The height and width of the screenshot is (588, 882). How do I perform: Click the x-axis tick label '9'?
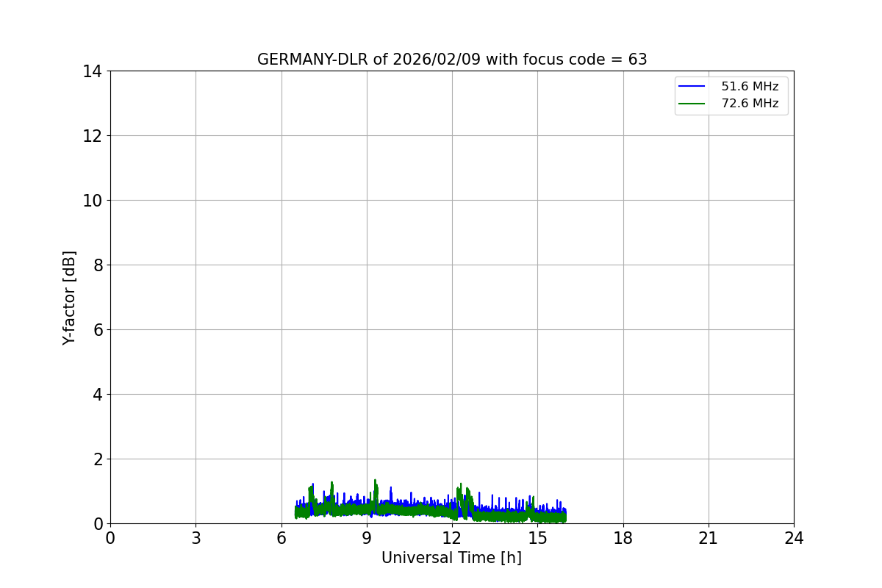click(x=367, y=538)
